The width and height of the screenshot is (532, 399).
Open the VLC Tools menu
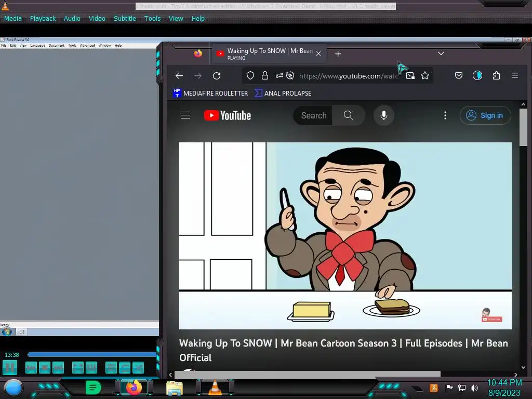pyautogui.click(x=152, y=18)
